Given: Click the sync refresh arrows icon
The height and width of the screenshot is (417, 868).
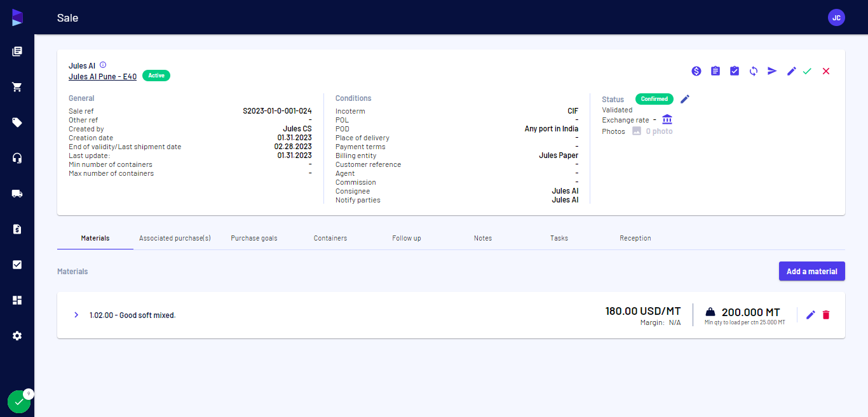Looking at the screenshot, I should click(x=754, y=71).
